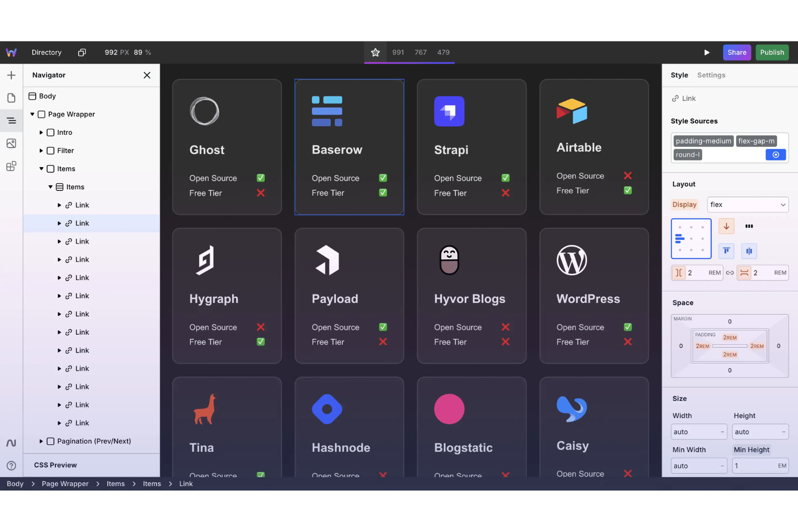798x532 pixels.
Task: Open the Help question mark icon
Action: [11, 466]
